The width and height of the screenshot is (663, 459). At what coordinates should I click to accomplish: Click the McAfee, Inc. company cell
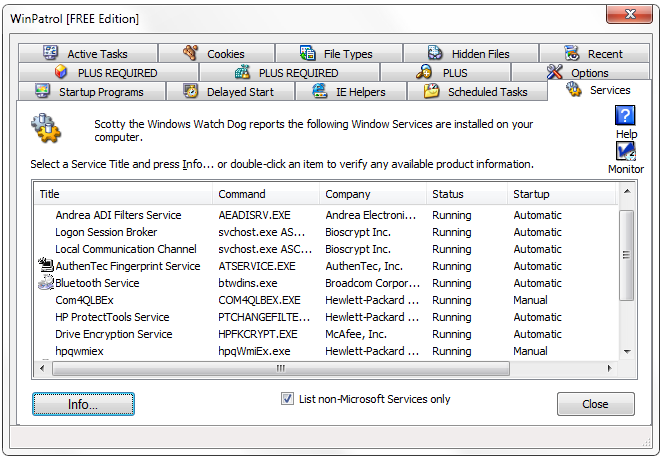356,334
